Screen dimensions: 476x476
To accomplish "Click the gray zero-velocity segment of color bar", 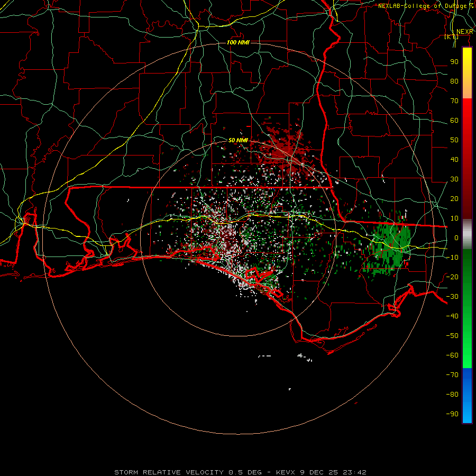I will click(467, 234).
